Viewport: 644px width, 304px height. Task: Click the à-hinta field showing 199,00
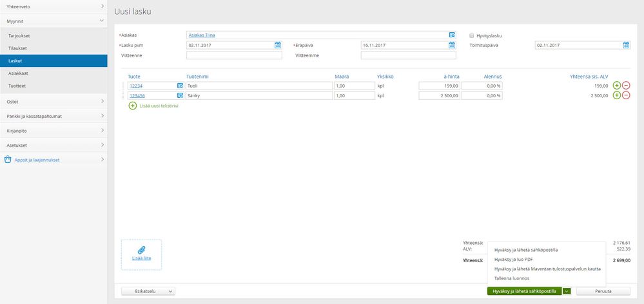(x=440, y=86)
